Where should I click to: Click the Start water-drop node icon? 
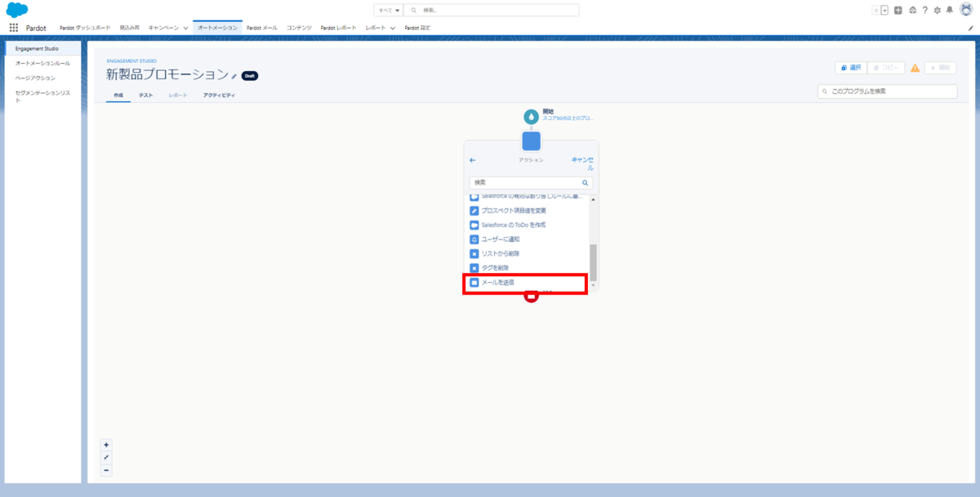coord(531,116)
